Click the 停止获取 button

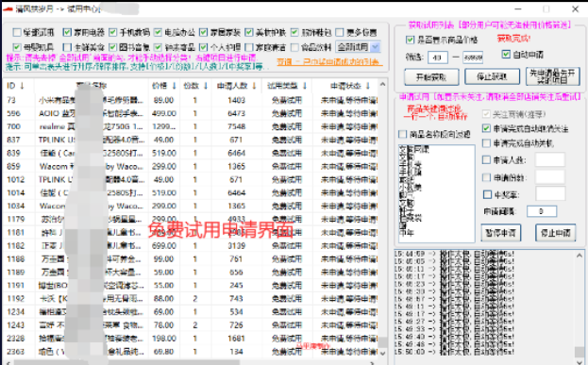492,76
